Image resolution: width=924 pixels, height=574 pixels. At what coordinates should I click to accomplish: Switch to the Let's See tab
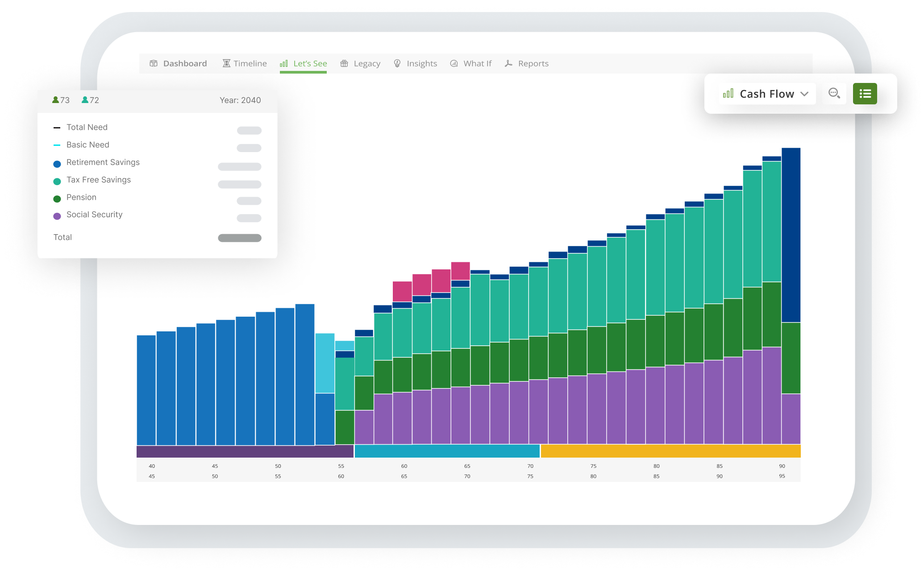[x=310, y=63]
